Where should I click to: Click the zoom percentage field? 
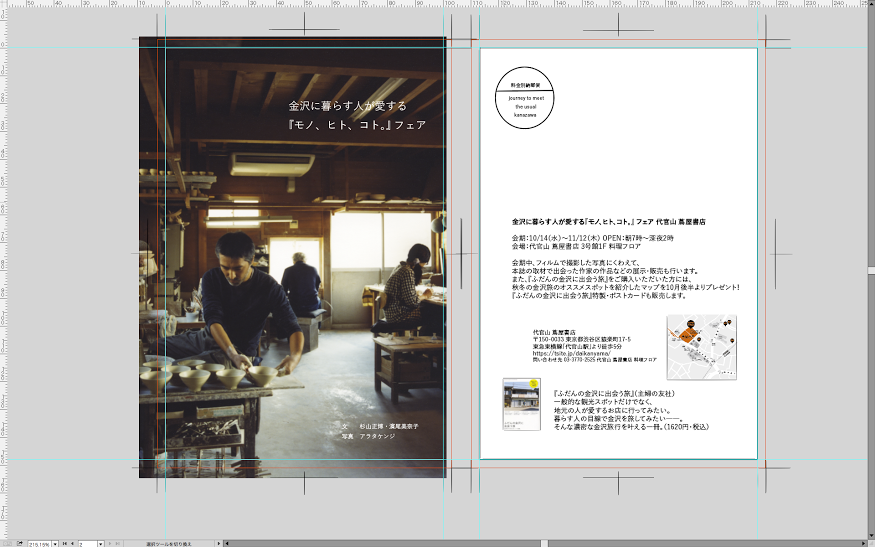39,544
